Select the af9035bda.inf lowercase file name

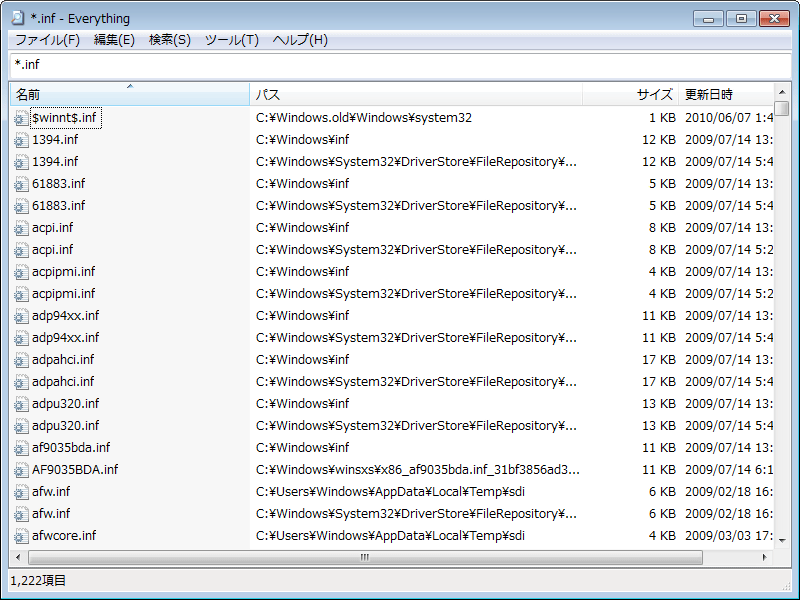tap(71, 447)
